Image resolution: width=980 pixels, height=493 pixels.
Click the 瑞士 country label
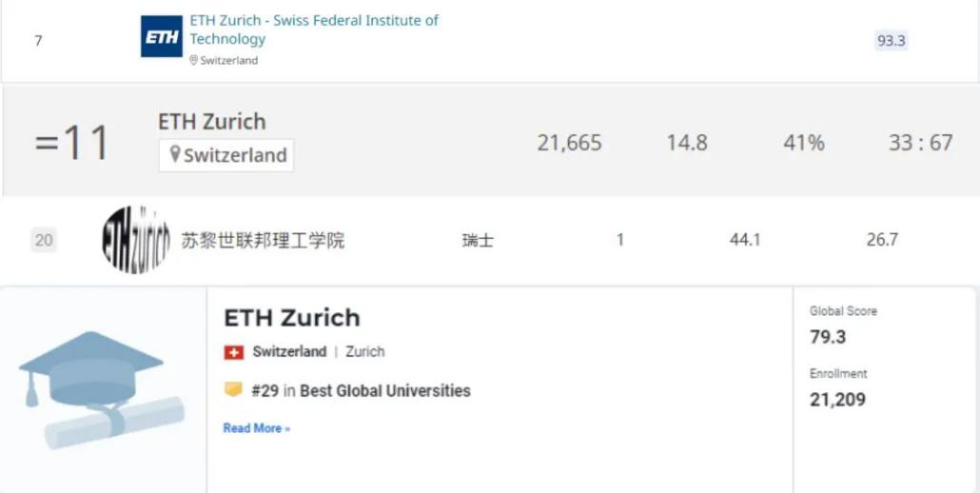point(478,240)
